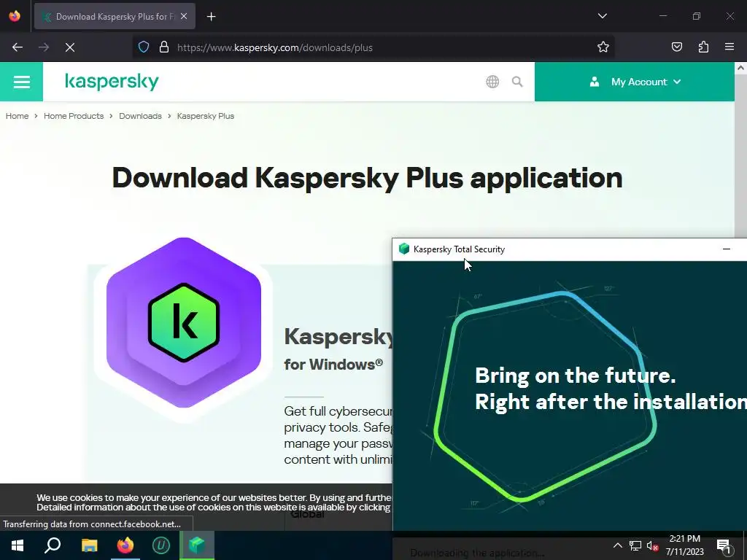
Task: Click the 'for Windows' product text
Action: 333,365
